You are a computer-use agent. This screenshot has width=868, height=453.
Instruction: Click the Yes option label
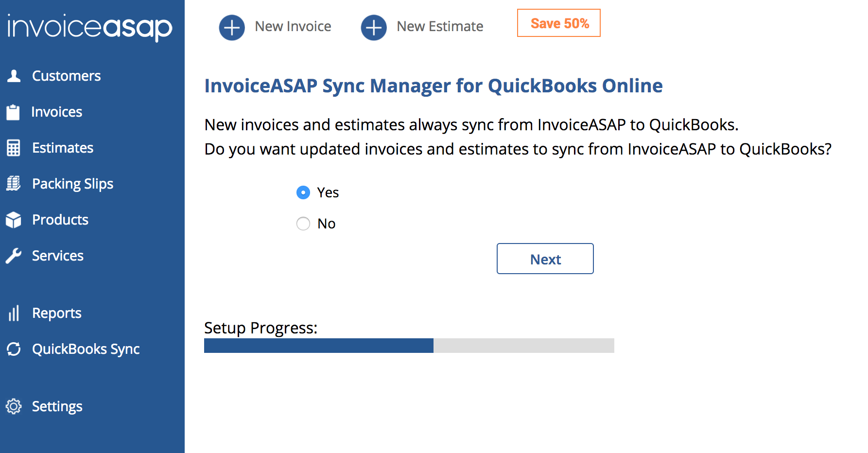point(328,192)
